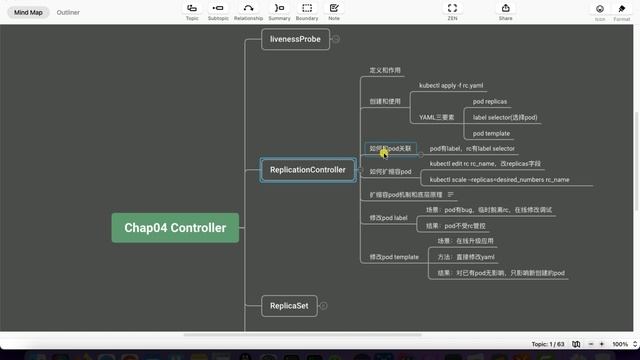The height and width of the screenshot is (360, 640).
Task: Click the Topic: 1 / 63 counter
Action: (x=548, y=344)
